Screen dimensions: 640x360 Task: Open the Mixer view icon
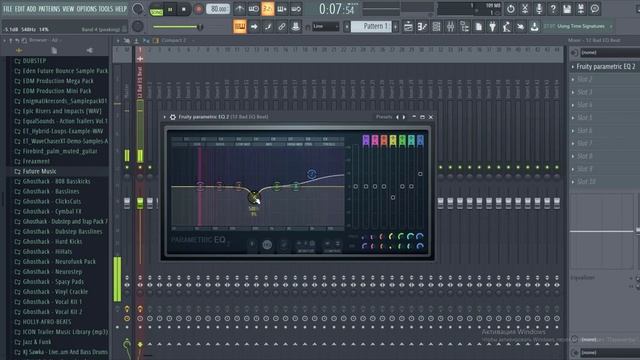coord(450,27)
